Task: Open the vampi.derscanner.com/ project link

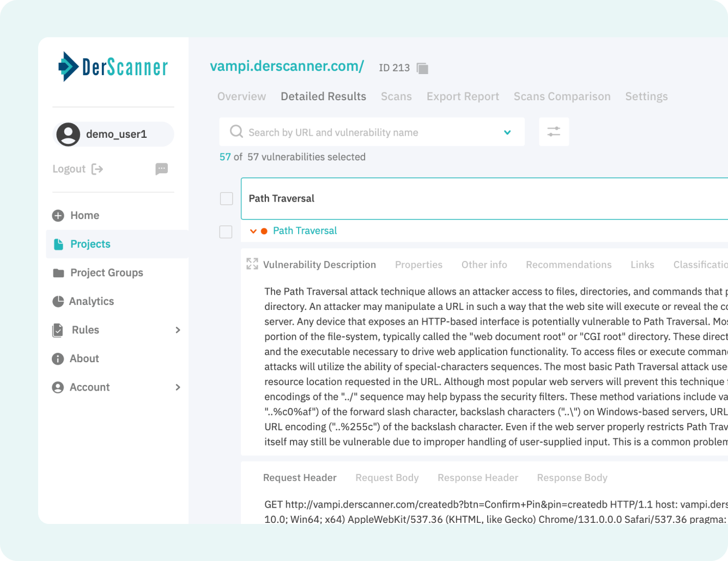Action: pyautogui.click(x=287, y=66)
